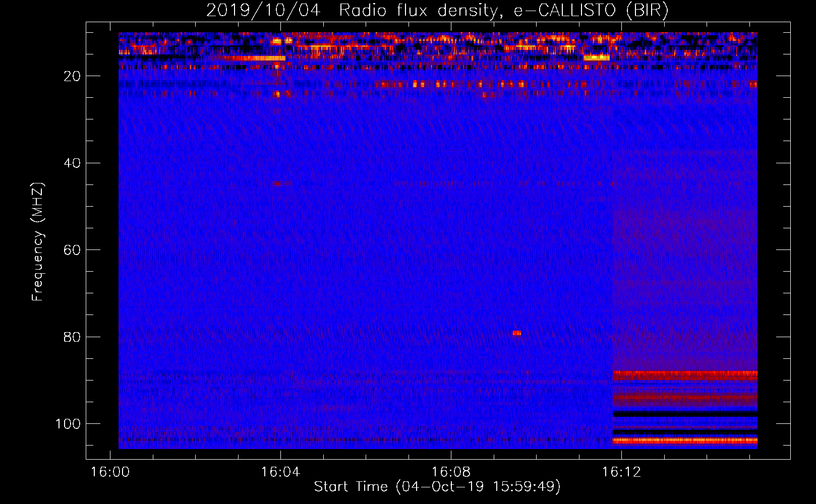Click the '100' frequency tick label
The width and height of the screenshot is (816, 504).
(68, 424)
